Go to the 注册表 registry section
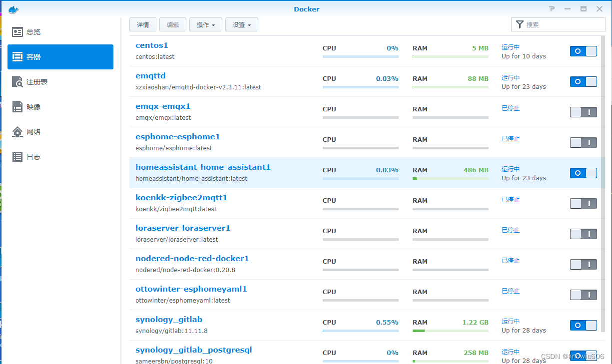 pos(60,82)
